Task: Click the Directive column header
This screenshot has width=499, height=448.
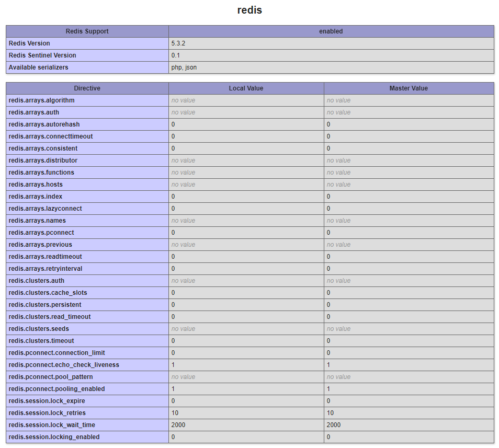Action: [87, 88]
